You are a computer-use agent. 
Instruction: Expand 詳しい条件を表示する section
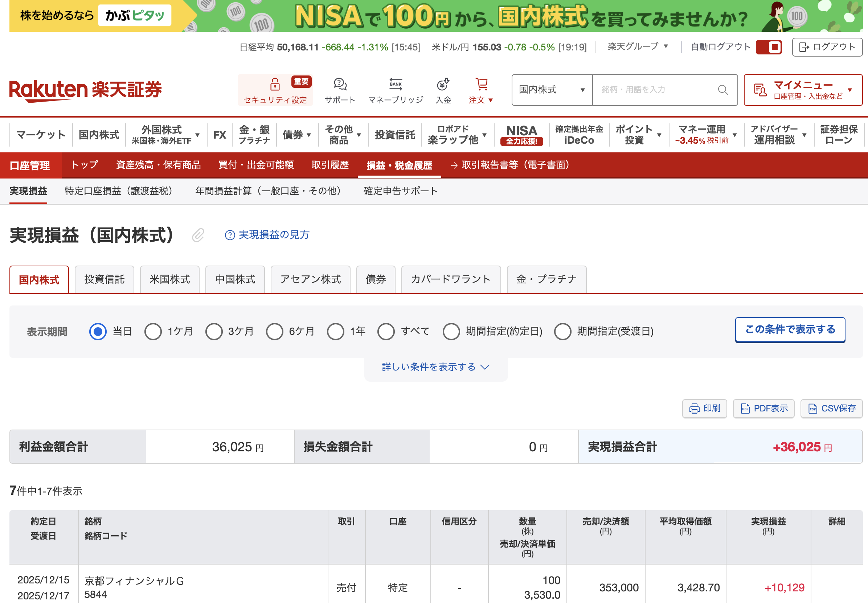(435, 367)
